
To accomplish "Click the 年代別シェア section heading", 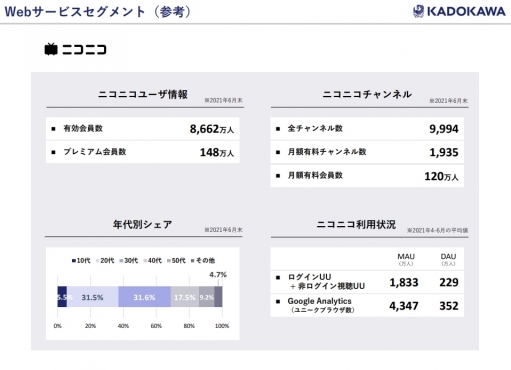I will (142, 225).
